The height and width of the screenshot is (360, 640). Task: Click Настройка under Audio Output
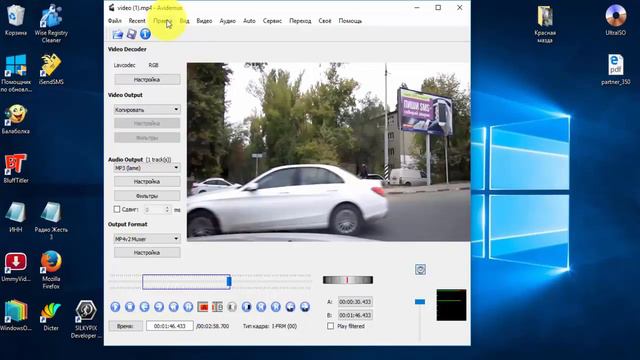click(147, 182)
